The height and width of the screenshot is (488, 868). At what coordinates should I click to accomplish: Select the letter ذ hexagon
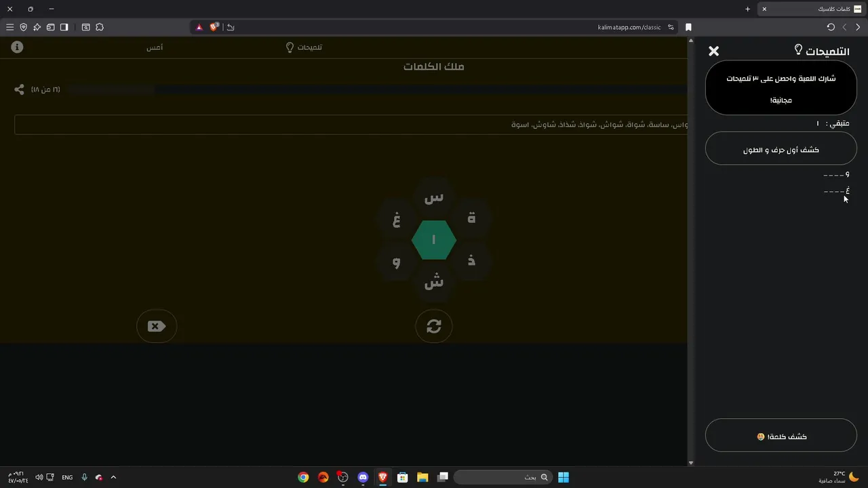click(x=471, y=261)
